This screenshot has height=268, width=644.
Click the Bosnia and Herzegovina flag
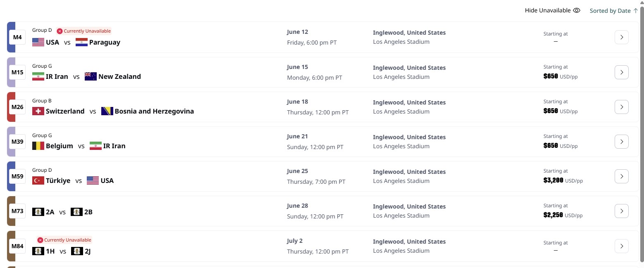pos(107,111)
